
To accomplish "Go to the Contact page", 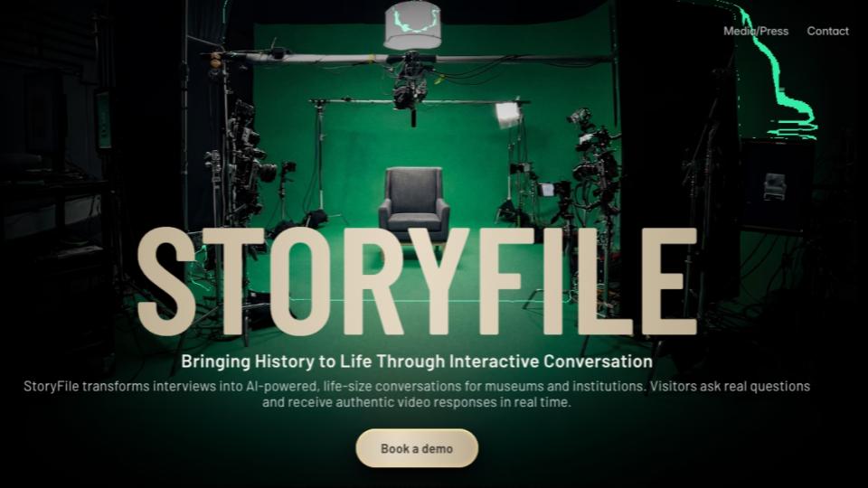I will click(827, 31).
